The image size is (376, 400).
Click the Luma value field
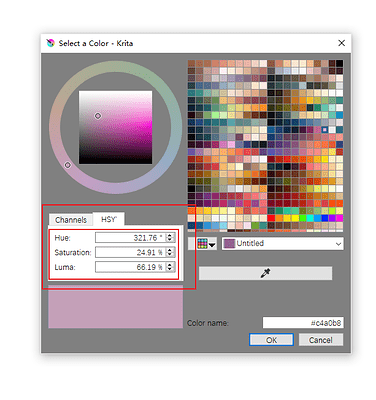[x=130, y=267]
